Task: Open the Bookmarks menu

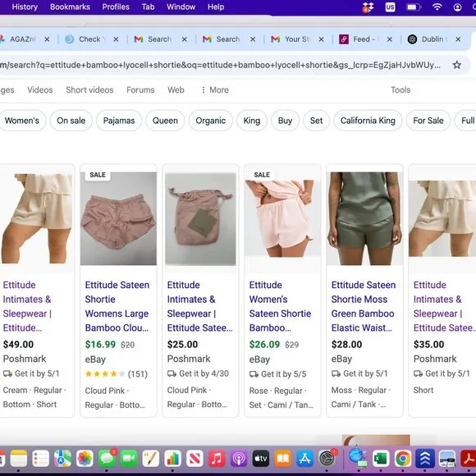Action: tap(70, 7)
